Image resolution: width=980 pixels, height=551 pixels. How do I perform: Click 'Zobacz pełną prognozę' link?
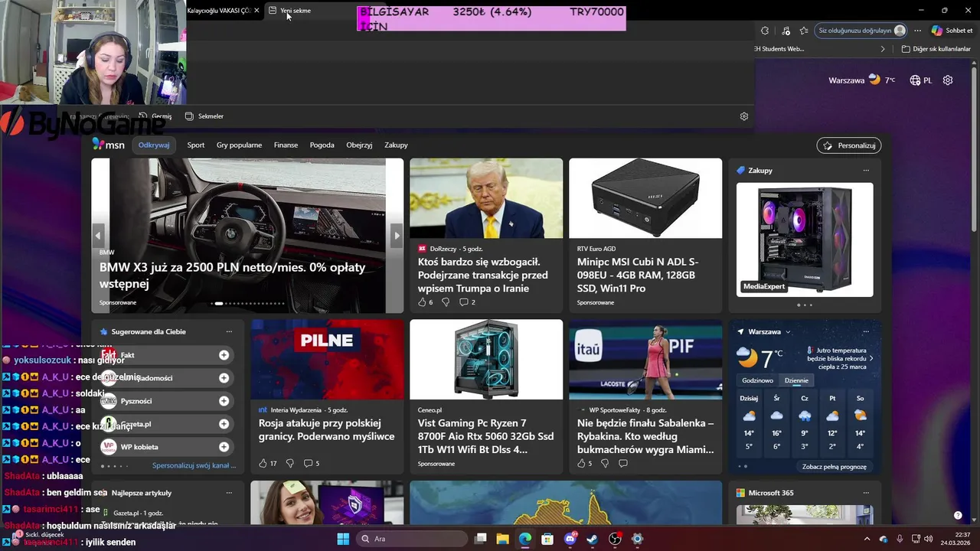[835, 467]
